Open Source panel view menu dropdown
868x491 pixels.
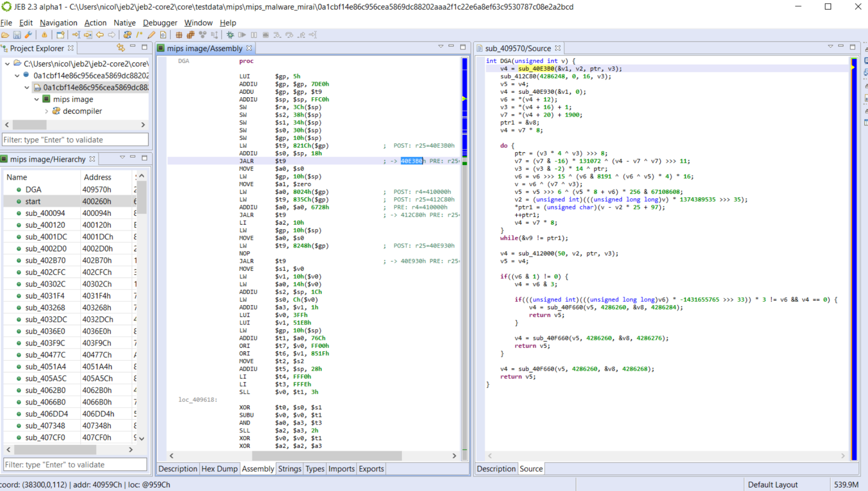pyautogui.click(x=830, y=46)
